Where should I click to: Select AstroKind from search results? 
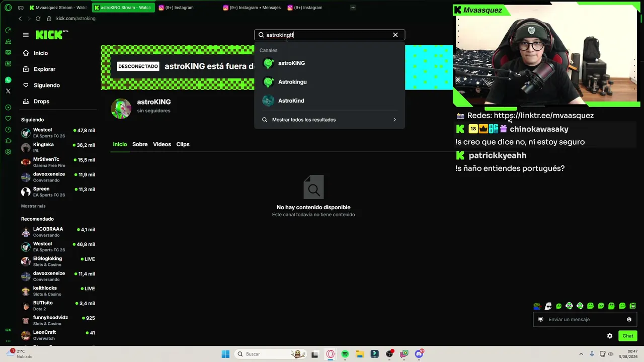coord(330,101)
